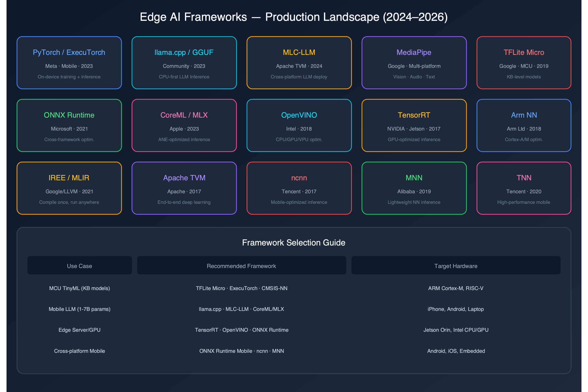This screenshot has width=588, height=392.
Task: Select the IREE / MLIR card
Action: click(x=69, y=188)
